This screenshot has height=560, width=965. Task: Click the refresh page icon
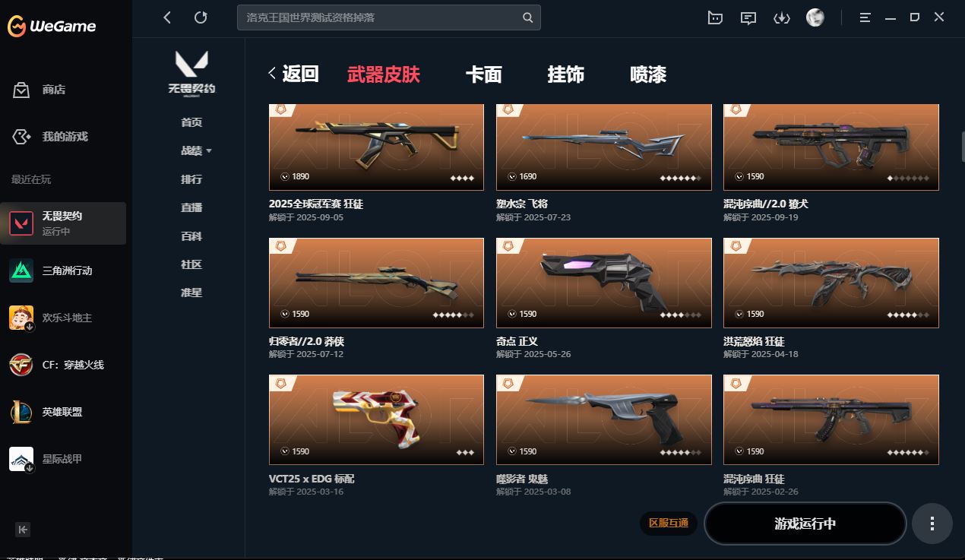201,17
